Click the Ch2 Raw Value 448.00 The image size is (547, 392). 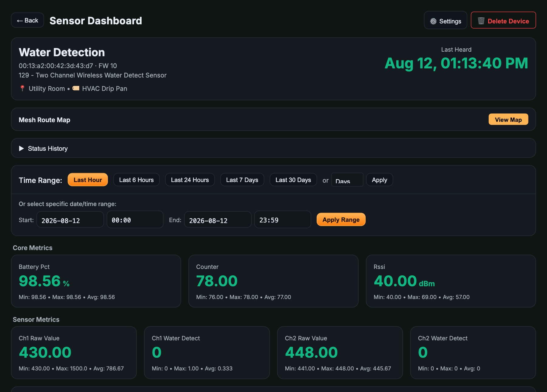pos(311,352)
